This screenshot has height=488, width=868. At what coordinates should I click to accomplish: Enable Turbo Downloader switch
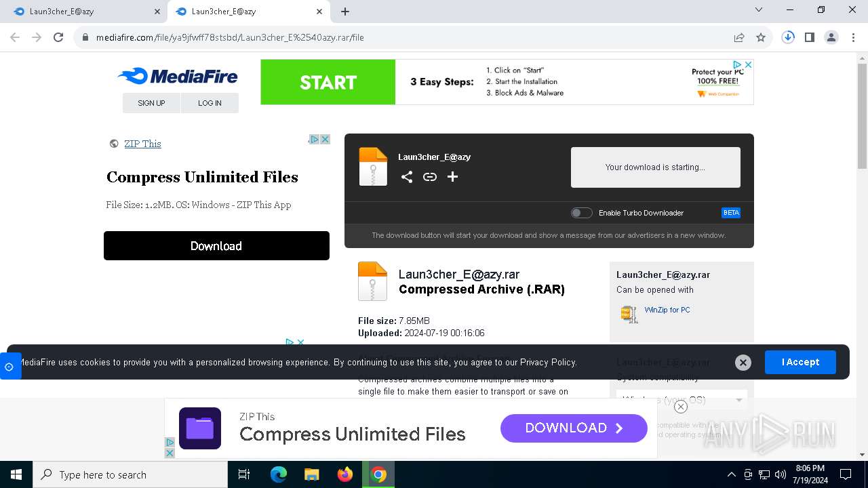coord(581,213)
